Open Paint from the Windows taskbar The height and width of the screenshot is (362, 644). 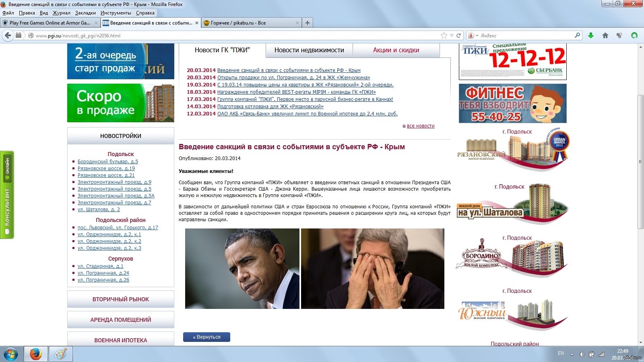60,354
